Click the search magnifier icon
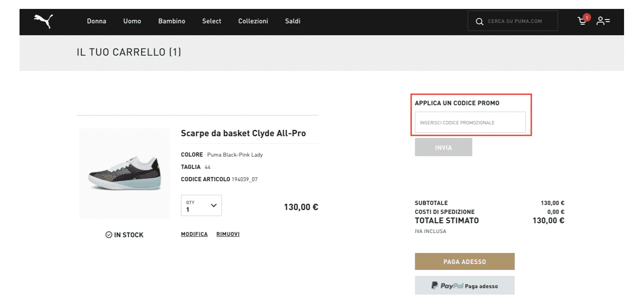This screenshot has width=644, height=306. click(x=480, y=21)
